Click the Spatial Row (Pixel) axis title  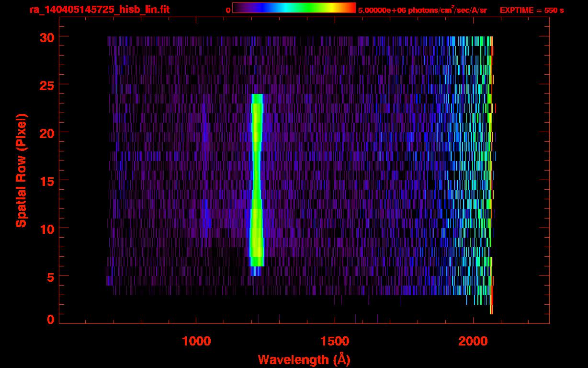click(x=21, y=171)
